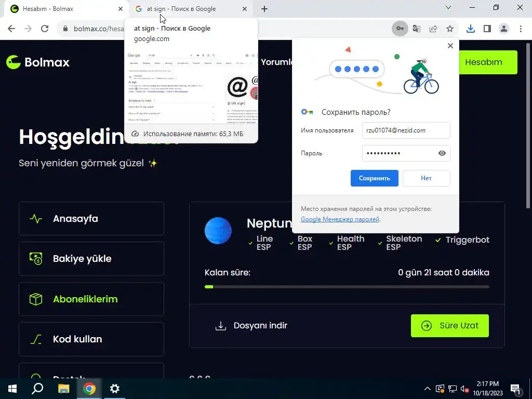
Task: Open the Chrome downloads icon
Action: click(x=471, y=29)
